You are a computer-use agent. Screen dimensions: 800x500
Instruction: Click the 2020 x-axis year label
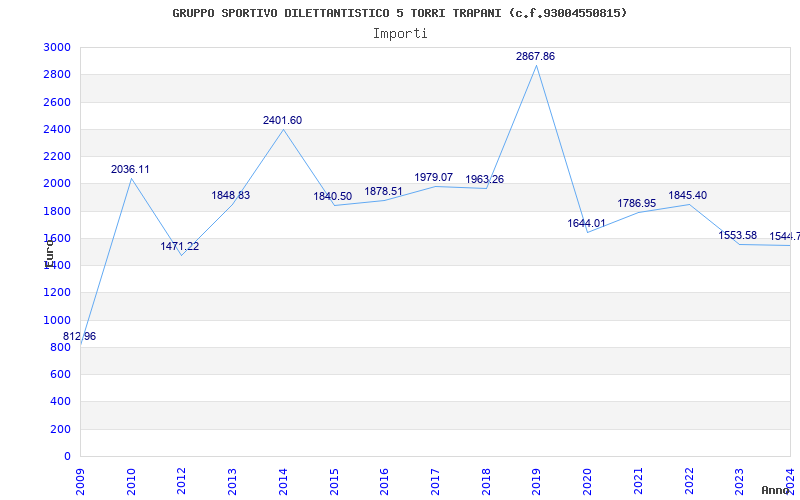pyautogui.click(x=588, y=481)
